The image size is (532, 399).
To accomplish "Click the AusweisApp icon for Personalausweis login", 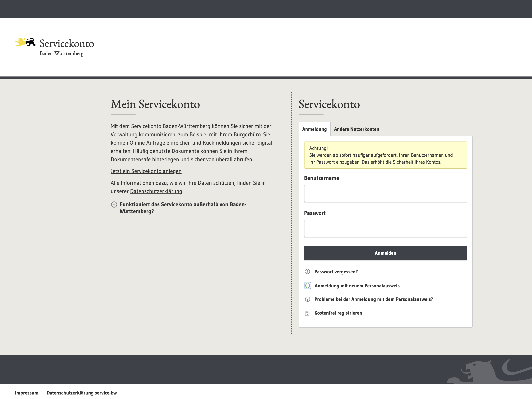I will point(308,286).
